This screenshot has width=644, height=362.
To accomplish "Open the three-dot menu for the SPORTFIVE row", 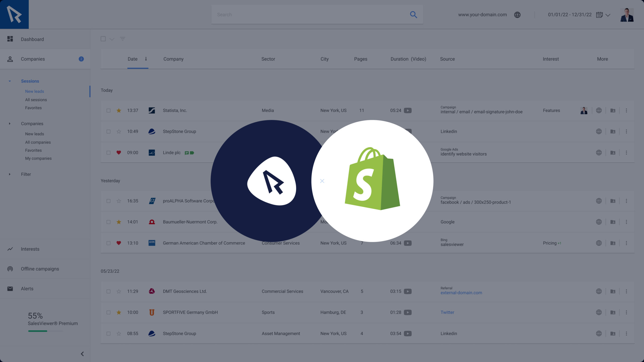I will pyautogui.click(x=626, y=312).
